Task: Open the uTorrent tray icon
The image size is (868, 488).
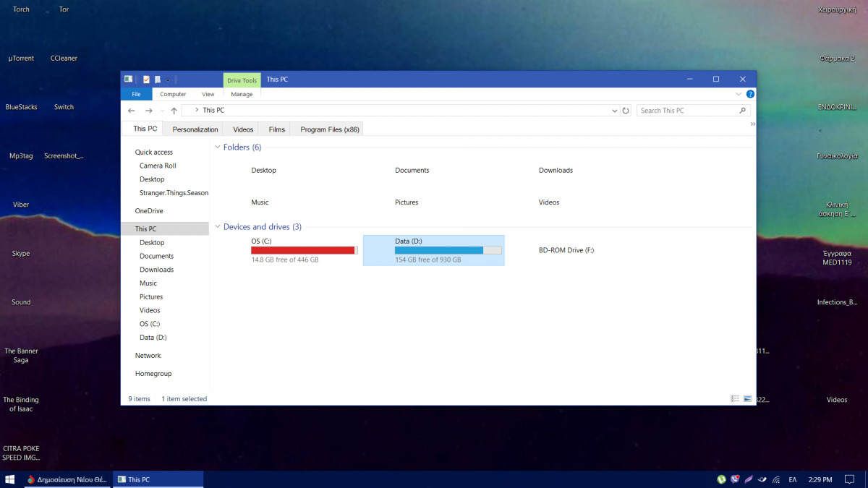Action: click(721, 479)
